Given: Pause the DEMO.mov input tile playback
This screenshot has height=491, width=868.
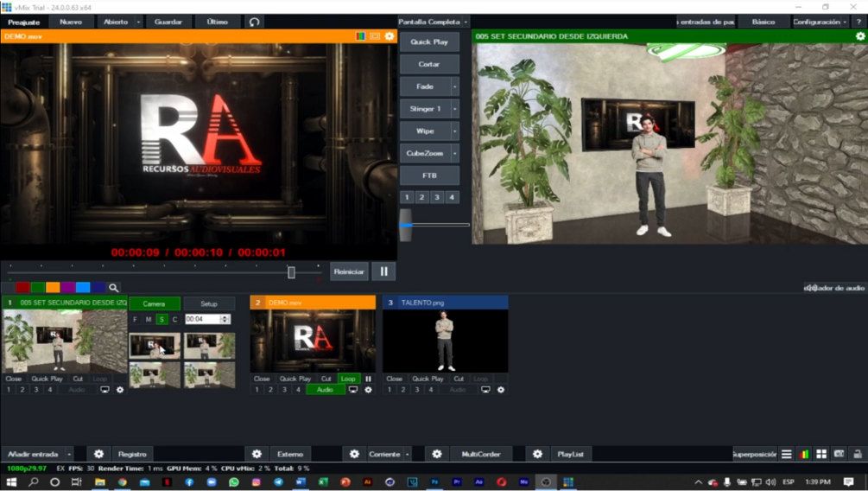Looking at the screenshot, I should 368,379.
